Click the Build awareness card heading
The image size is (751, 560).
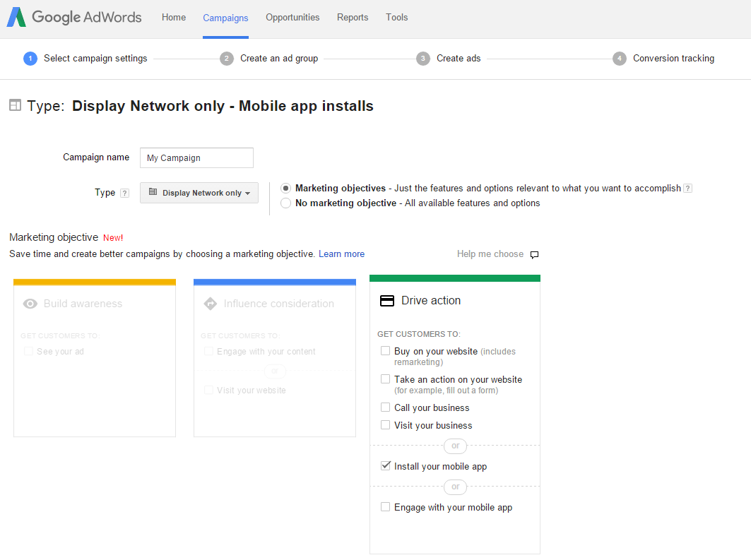(83, 304)
